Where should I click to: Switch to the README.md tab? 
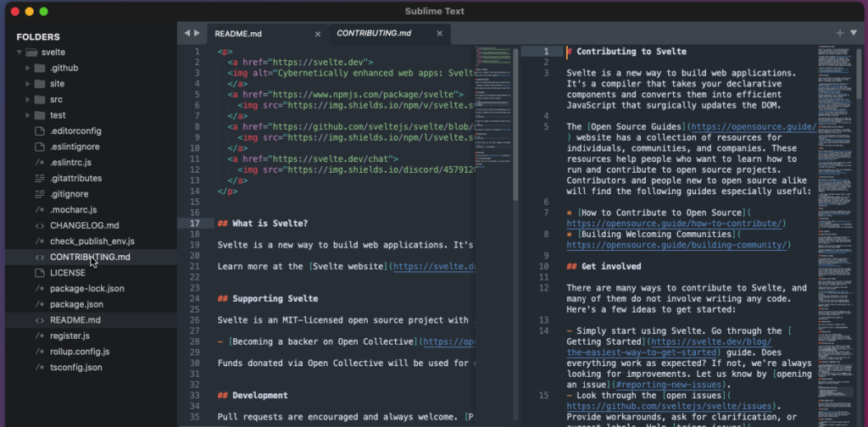(x=267, y=34)
